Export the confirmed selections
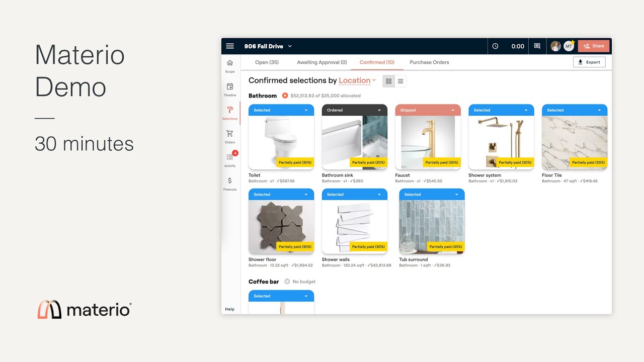The width and height of the screenshot is (644, 362). (x=589, y=62)
